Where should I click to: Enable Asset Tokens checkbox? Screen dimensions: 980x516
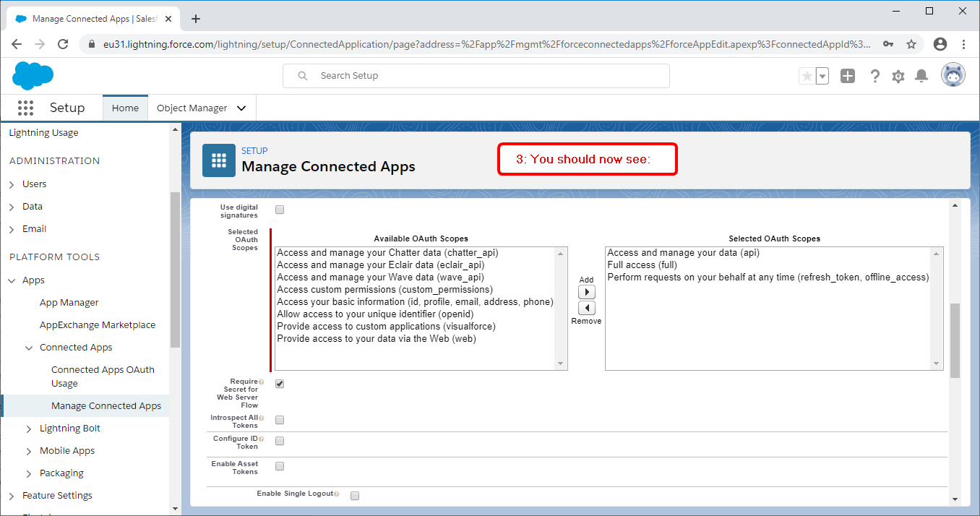pyautogui.click(x=280, y=466)
